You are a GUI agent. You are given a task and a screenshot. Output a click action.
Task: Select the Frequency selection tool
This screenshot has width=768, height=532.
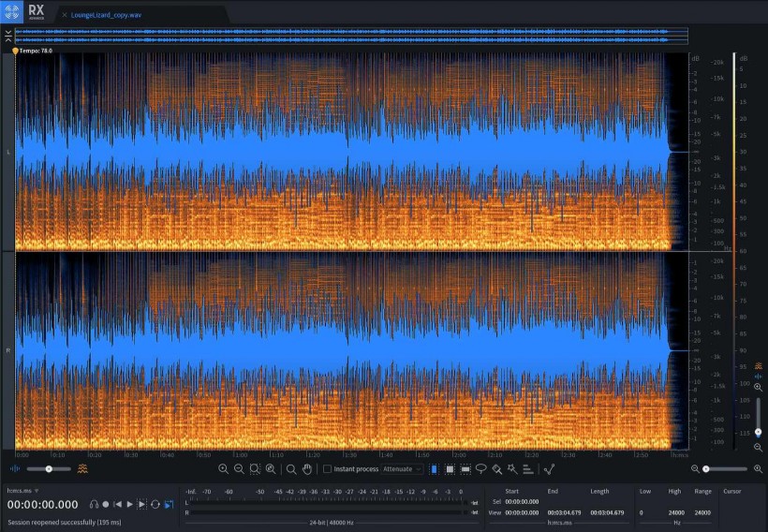[465, 468]
